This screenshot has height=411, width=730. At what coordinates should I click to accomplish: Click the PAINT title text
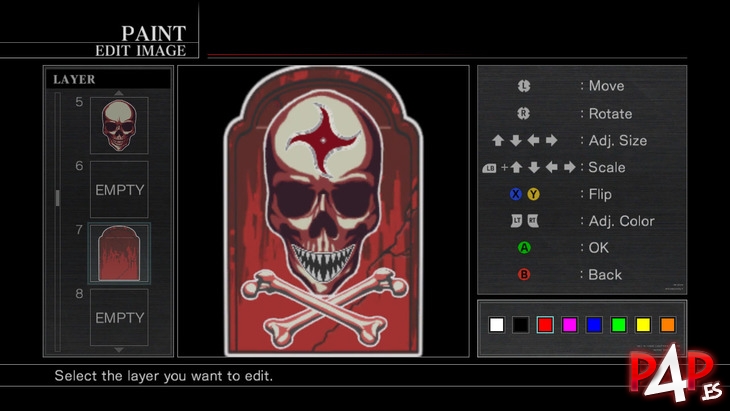pyautogui.click(x=154, y=34)
